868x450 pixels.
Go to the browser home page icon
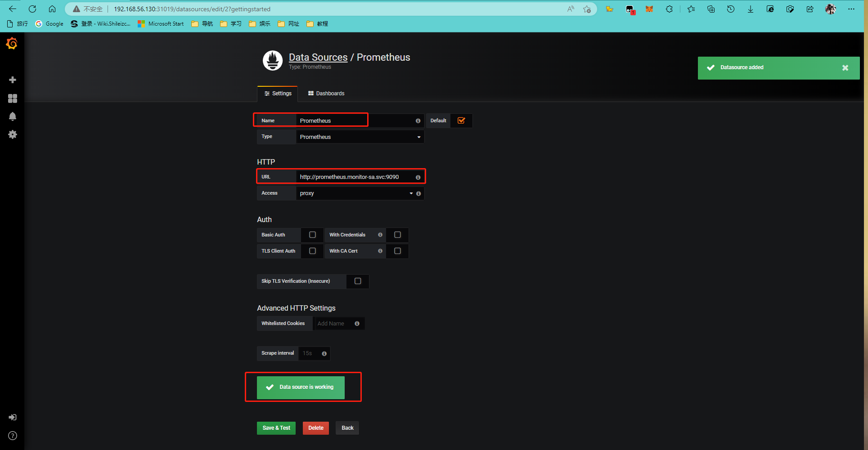click(52, 9)
